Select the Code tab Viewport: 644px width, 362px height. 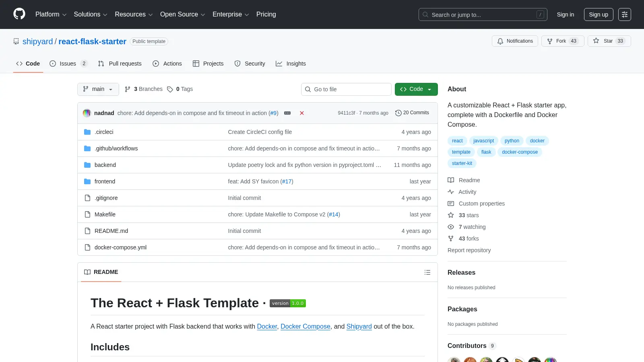(28, 64)
